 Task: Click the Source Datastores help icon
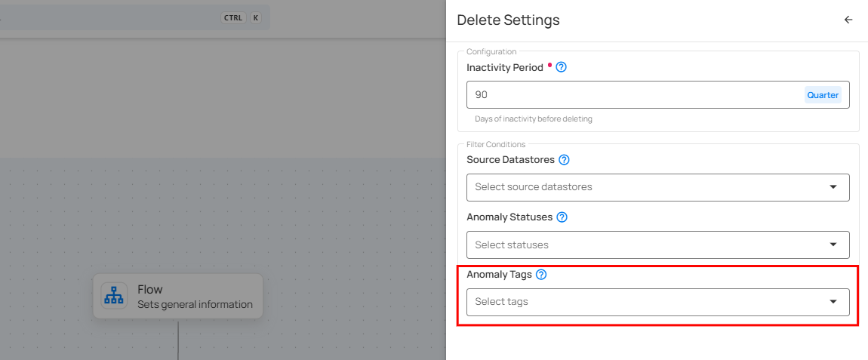[564, 160]
